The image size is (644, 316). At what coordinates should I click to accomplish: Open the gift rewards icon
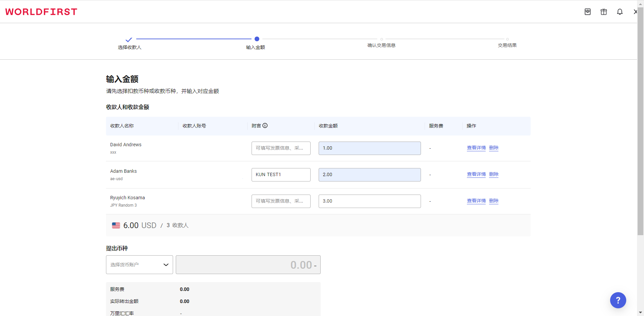pos(604,12)
